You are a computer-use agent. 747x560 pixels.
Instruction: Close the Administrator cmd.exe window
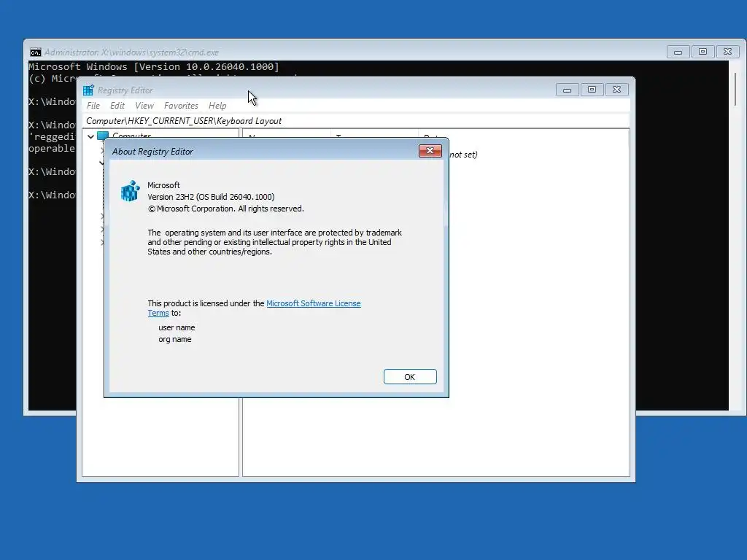point(727,52)
